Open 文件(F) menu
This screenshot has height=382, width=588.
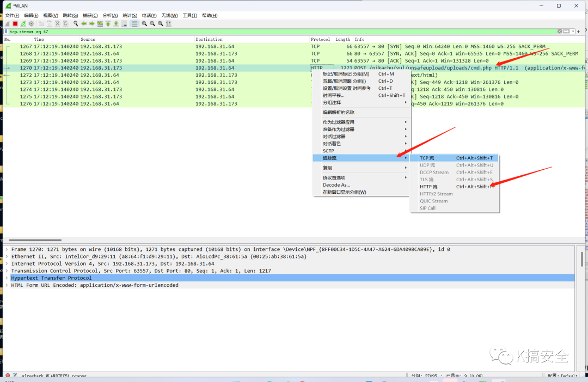[12, 15]
